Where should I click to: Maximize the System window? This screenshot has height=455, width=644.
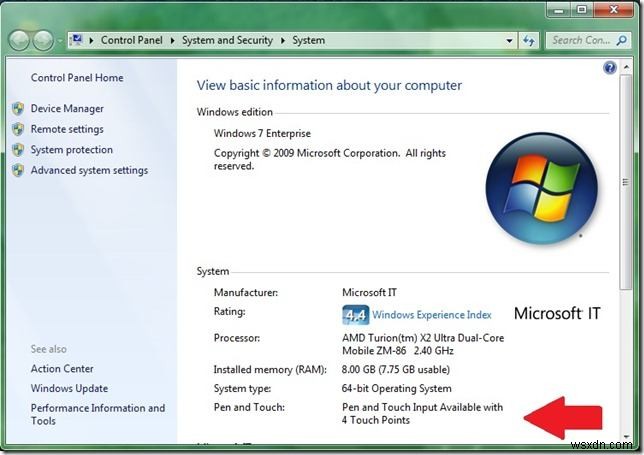(x=582, y=10)
